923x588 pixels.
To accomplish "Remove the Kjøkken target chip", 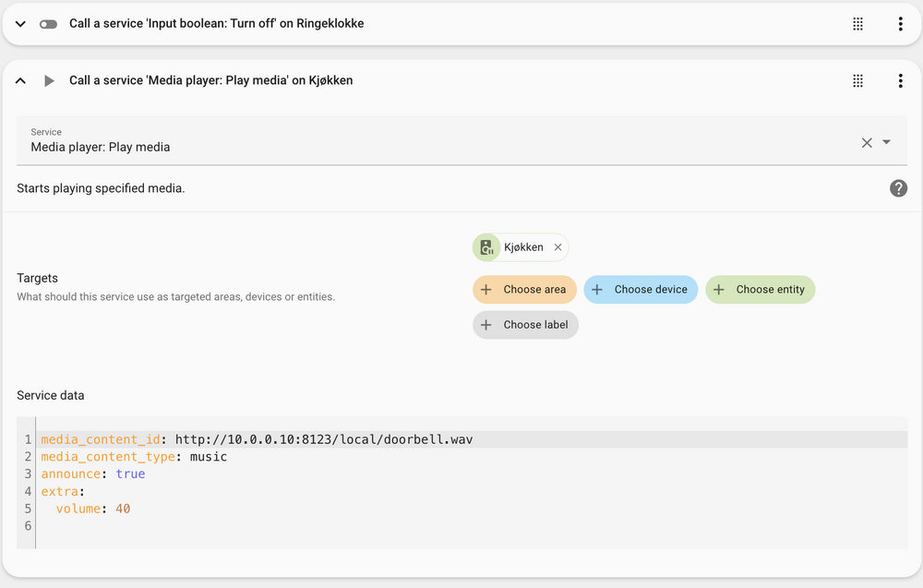I will (557, 247).
